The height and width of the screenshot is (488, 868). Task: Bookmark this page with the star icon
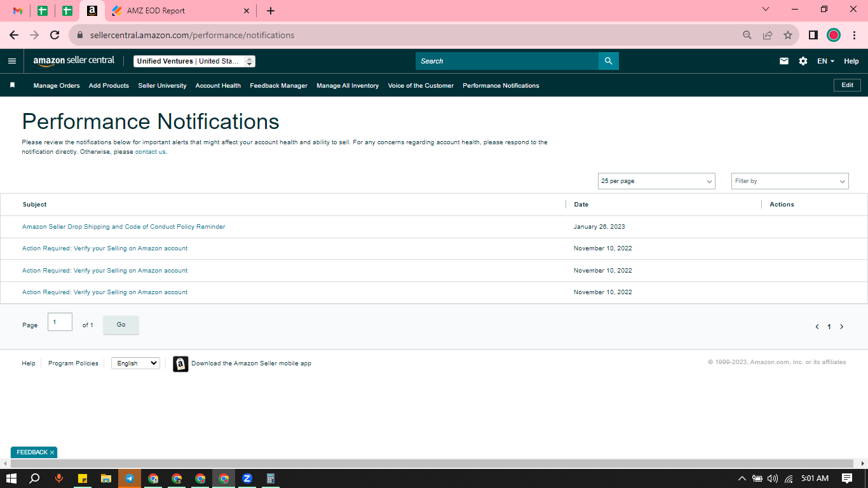pos(788,35)
